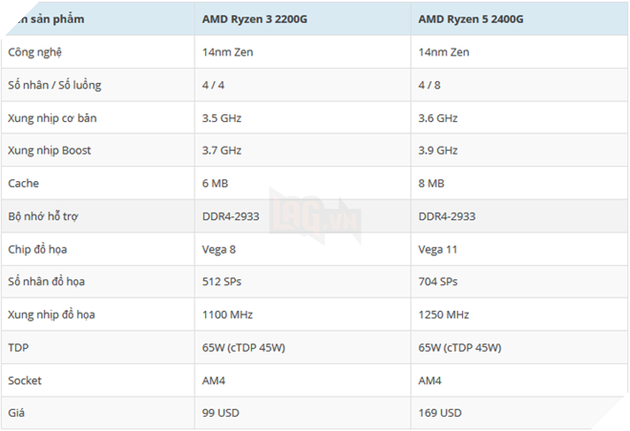630x431 pixels.
Task: Click the 'Công nghệ' row label
Action: [x=35, y=52]
